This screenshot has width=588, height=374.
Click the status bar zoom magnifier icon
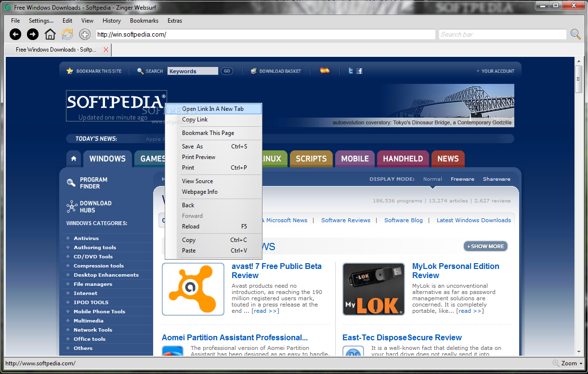click(x=556, y=363)
